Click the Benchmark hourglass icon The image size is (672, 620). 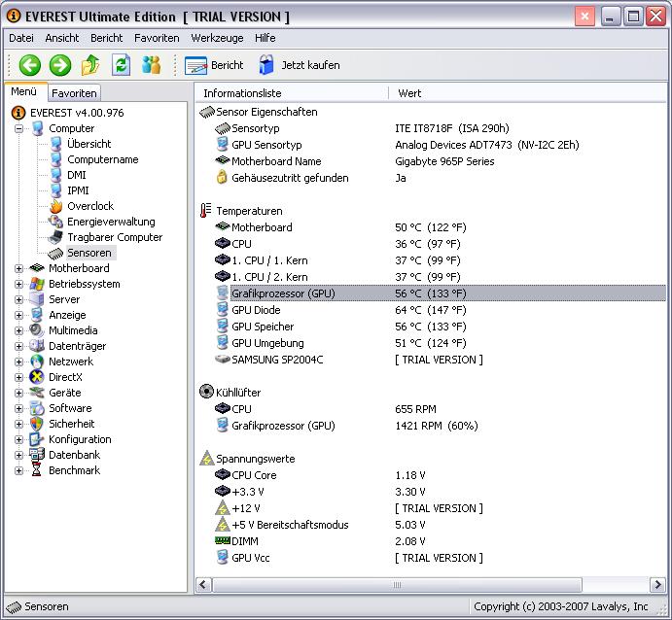pos(37,470)
